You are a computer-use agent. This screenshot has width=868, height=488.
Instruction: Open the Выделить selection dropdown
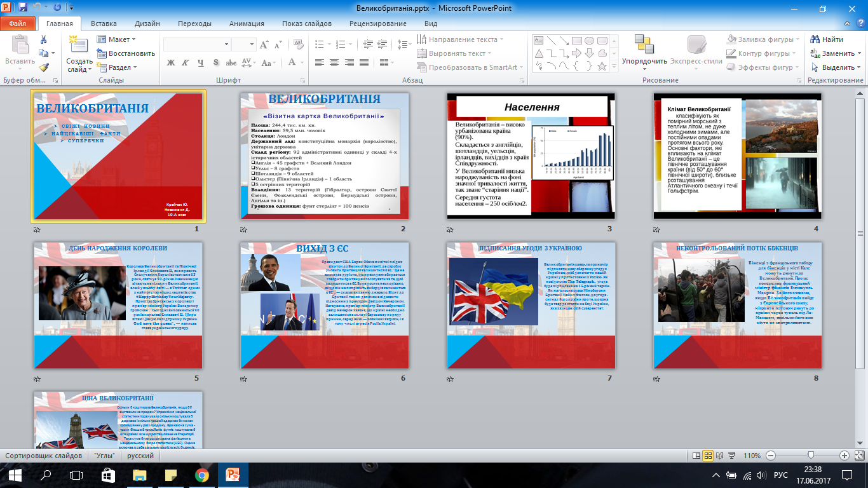click(837, 67)
